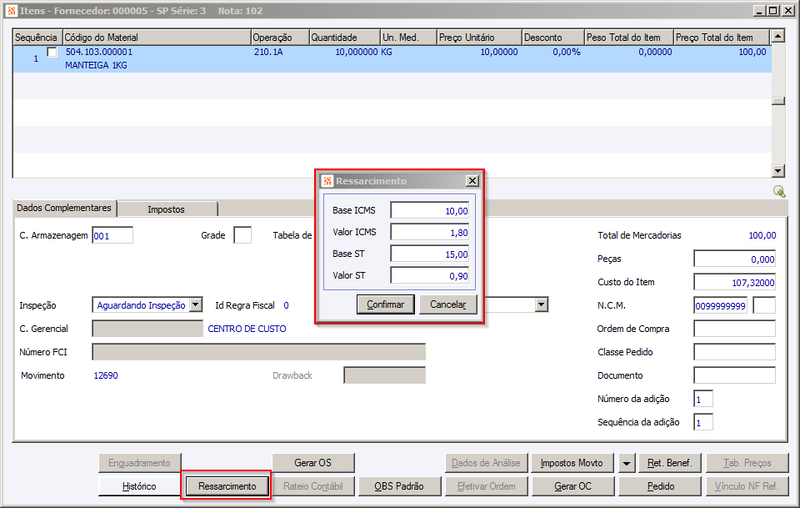The width and height of the screenshot is (800, 508).
Task: Click the Base ST input field
Action: tap(430, 254)
